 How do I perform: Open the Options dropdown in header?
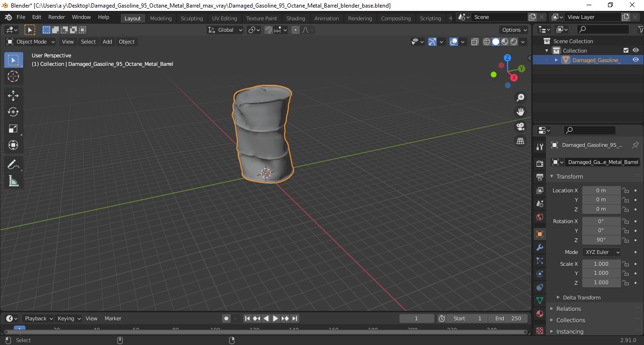point(515,30)
